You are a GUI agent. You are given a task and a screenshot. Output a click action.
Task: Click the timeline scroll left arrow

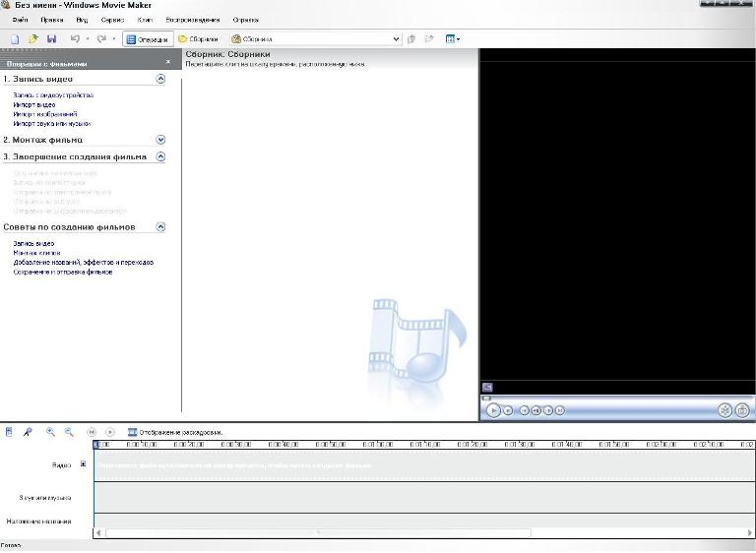tap(98, 532)
